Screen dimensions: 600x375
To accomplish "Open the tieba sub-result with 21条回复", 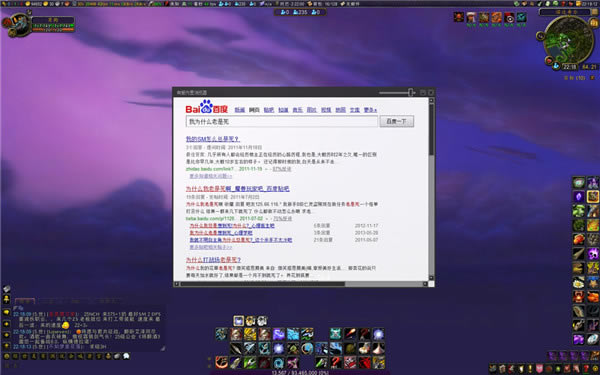I will tap(241, 240).
